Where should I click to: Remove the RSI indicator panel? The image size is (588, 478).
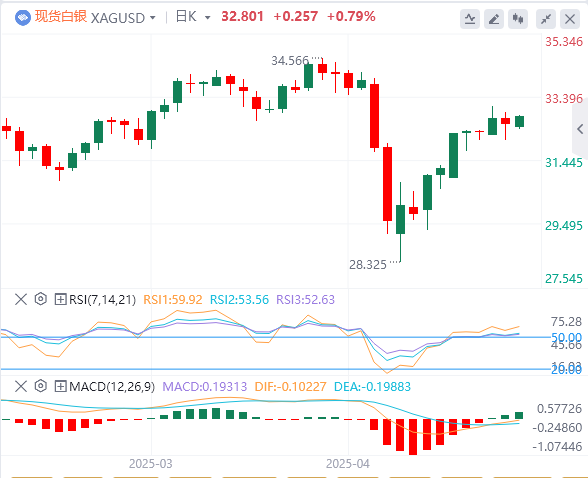[x=21, y=300]
